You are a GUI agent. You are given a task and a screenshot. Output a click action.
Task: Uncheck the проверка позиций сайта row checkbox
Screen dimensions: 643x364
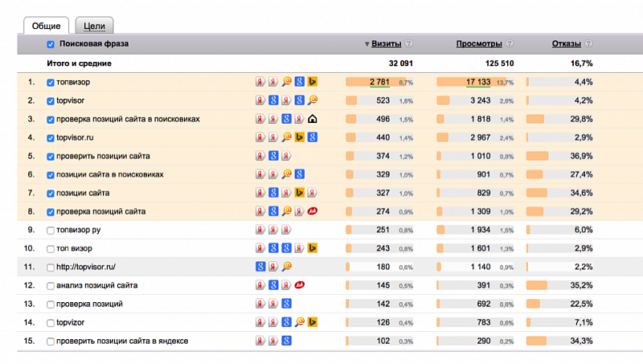click(51, 212)
